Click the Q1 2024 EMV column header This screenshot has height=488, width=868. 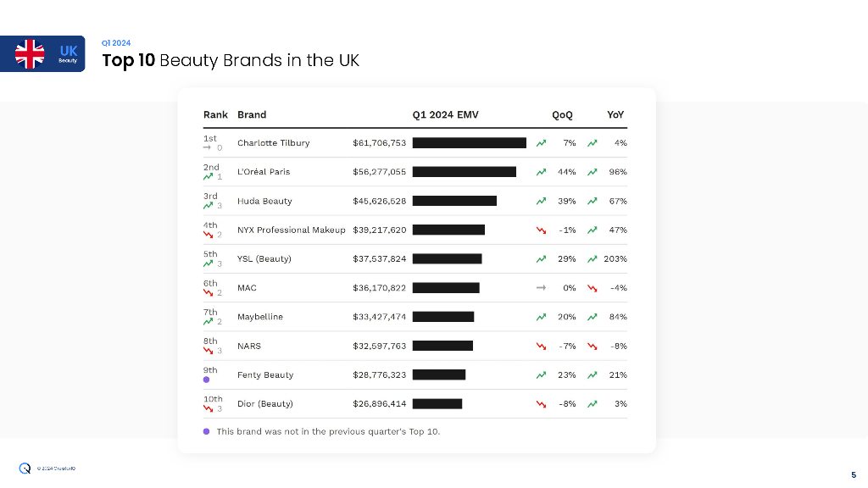(445, 115)
